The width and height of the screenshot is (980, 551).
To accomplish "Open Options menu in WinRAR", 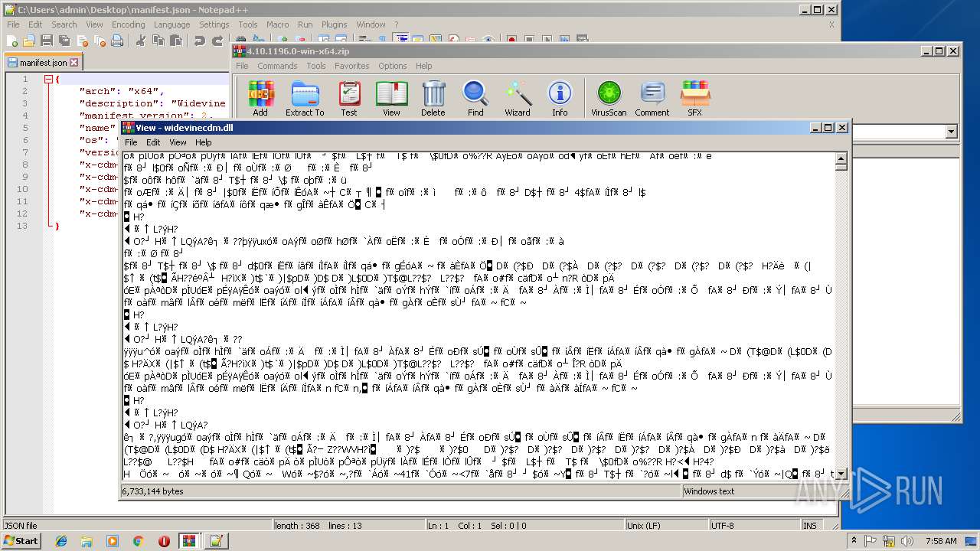I will point(392,66).
